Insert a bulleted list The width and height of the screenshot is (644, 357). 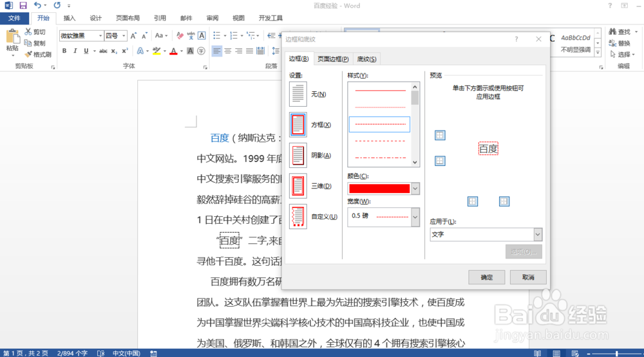[x=216, y=36]
